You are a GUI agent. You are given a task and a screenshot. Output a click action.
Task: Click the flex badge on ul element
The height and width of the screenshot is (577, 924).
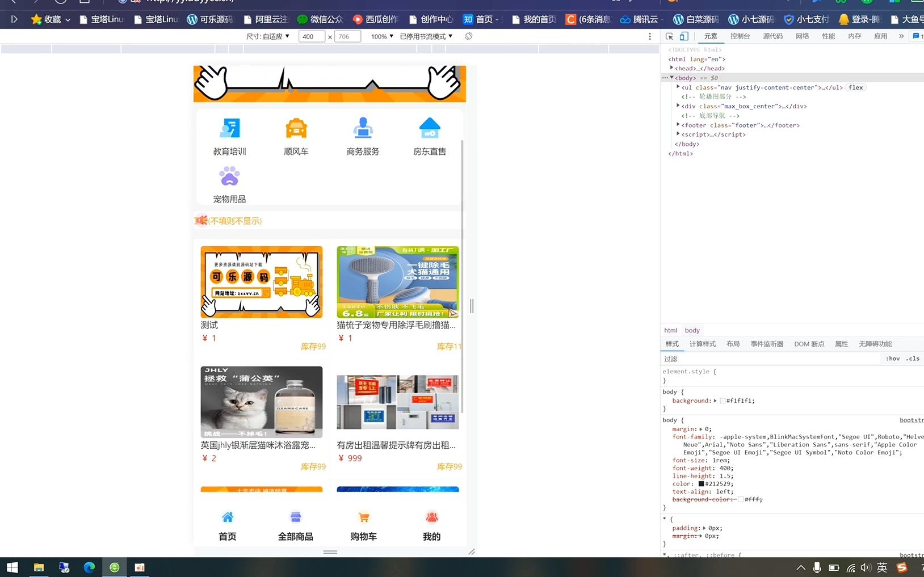pos(856,87)
